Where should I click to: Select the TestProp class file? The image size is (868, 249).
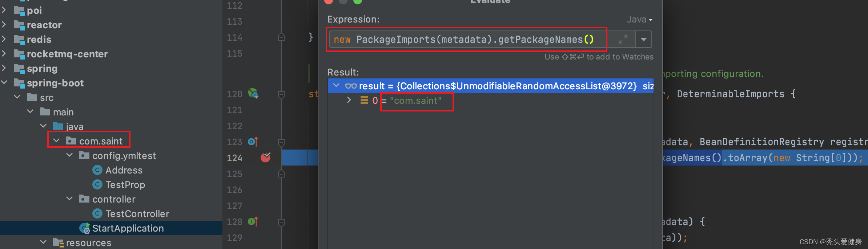point(125,185)
